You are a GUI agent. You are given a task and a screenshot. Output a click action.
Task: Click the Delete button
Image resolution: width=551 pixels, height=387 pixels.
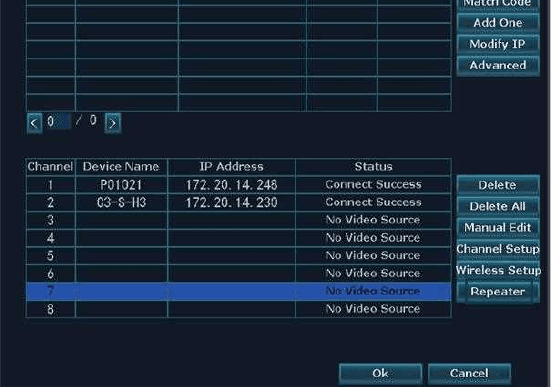pos(498,185)
